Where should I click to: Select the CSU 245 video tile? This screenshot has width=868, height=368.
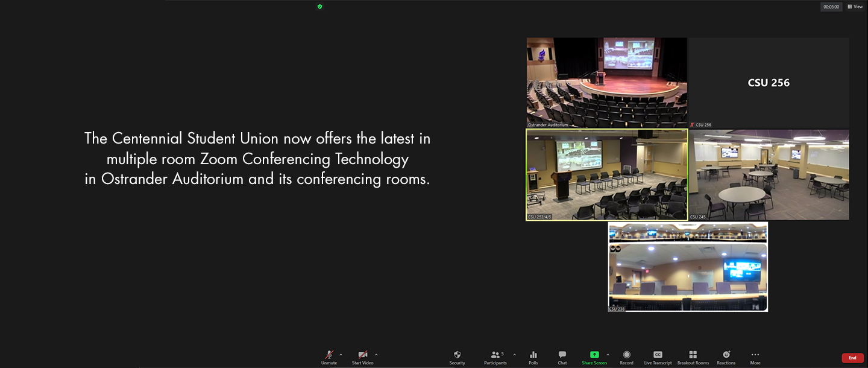pos(769,174)
